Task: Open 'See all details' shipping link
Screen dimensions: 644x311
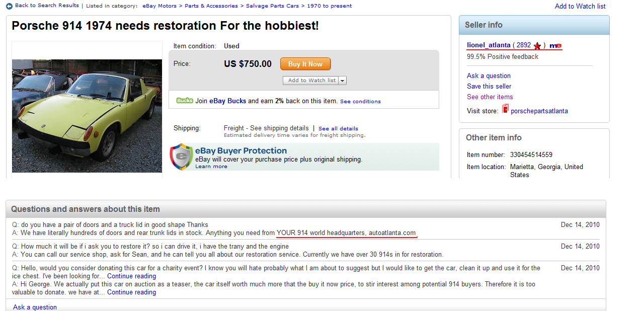Action: pyautogui.click(x=338, y=129)
